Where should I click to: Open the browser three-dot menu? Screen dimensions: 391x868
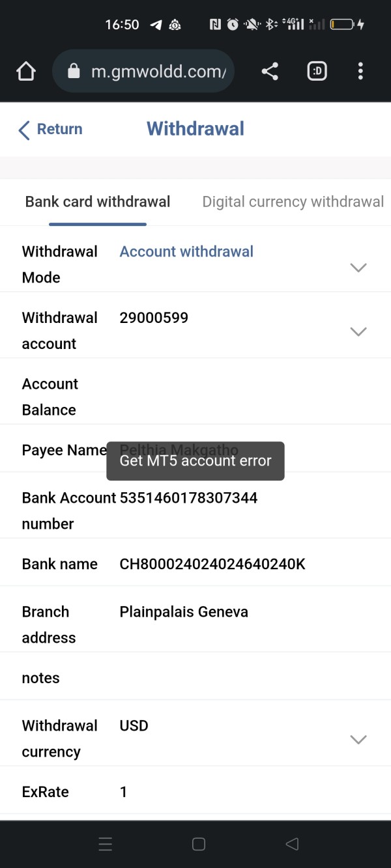click(360, 71)
